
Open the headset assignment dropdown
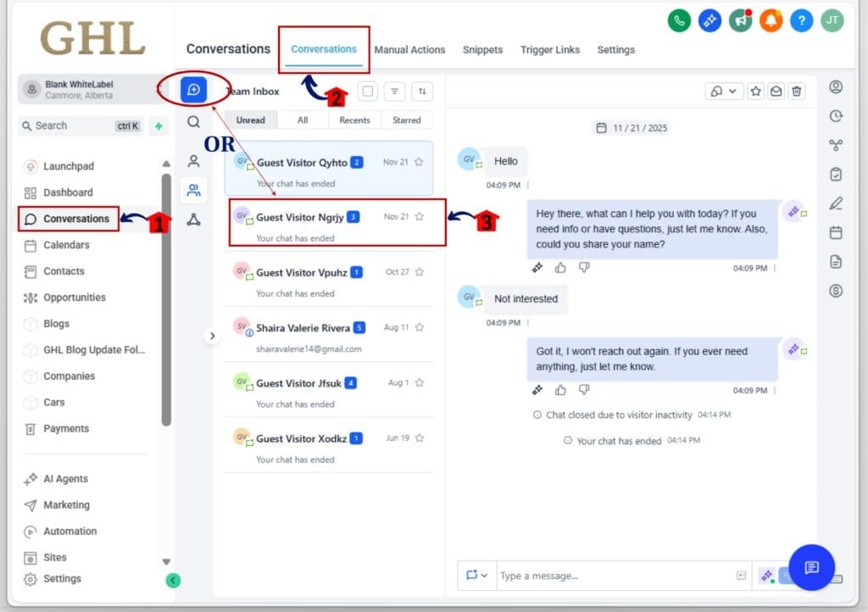click(723, 91)
